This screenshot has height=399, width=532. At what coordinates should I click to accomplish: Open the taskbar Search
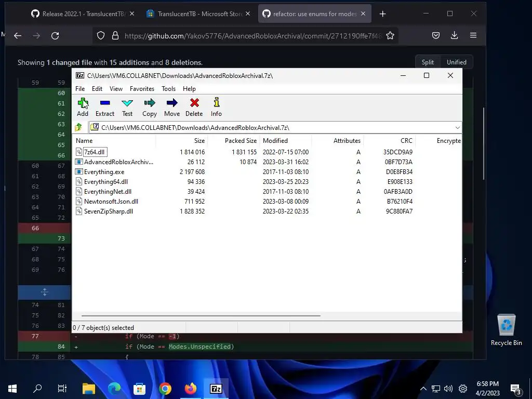click(37, 388)
